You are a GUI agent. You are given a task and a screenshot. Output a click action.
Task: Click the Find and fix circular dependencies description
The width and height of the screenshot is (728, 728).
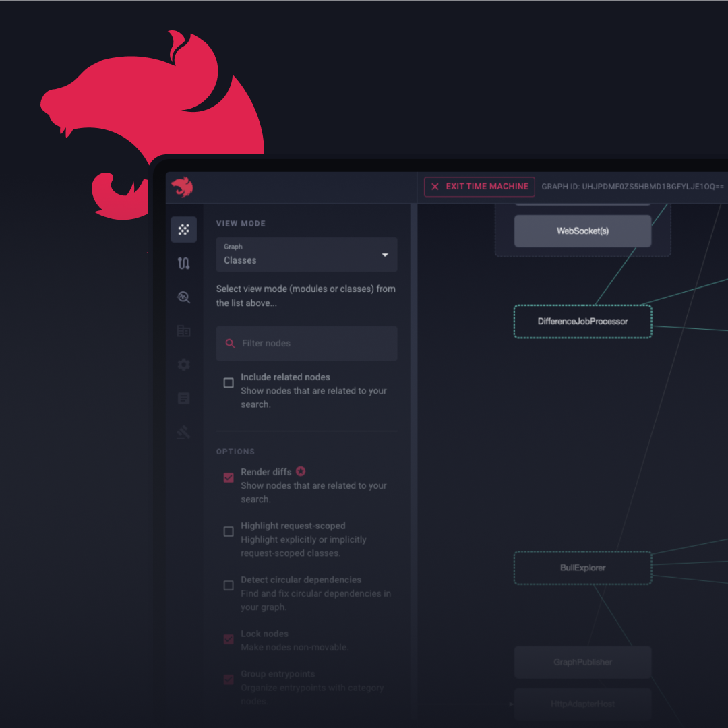click(315, 601)
